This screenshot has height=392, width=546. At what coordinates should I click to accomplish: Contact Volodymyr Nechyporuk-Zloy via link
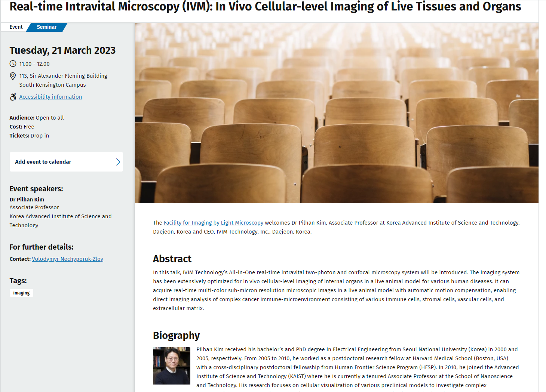pos(68,259)
